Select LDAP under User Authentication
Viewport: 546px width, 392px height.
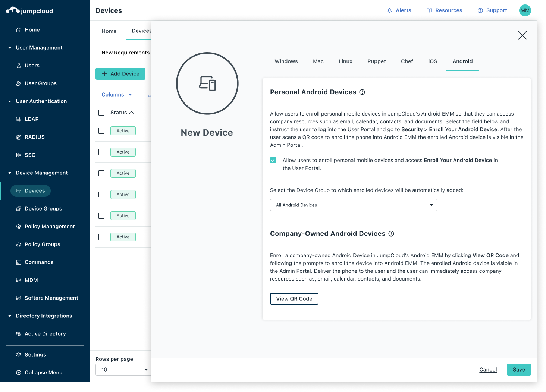click(x=31, y=119)
